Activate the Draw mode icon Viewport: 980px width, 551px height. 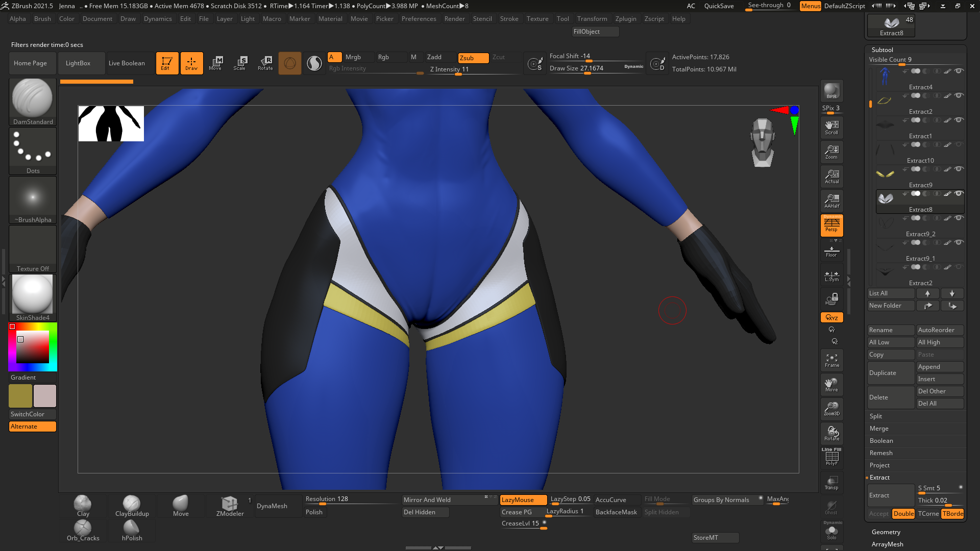coord(191,63)
